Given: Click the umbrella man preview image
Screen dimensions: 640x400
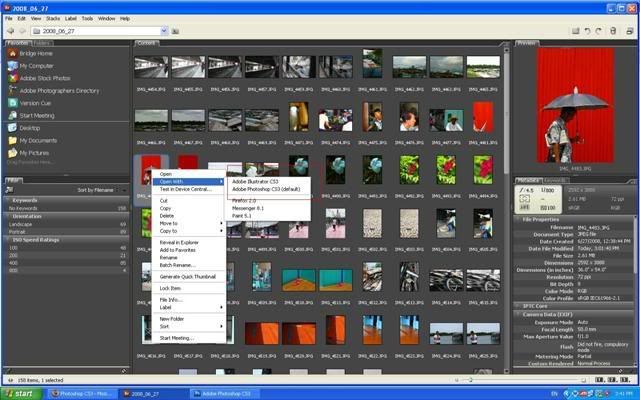Looking at the screenshot, I should [x=576, y=105].
